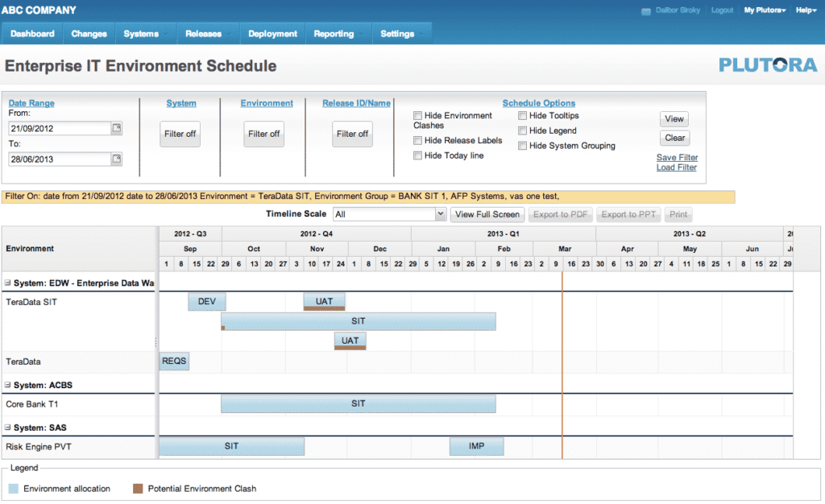Click the Mar month header

click(565, 249)
